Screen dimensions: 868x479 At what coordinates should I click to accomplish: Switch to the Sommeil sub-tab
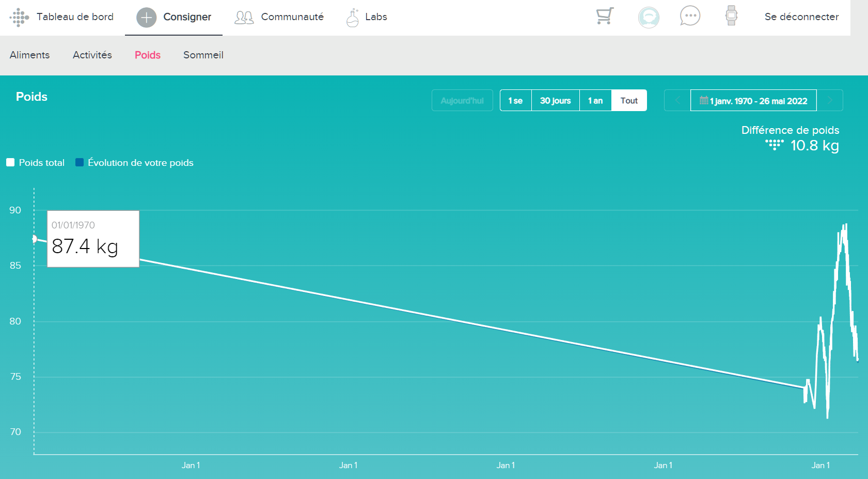coord(203,55)
